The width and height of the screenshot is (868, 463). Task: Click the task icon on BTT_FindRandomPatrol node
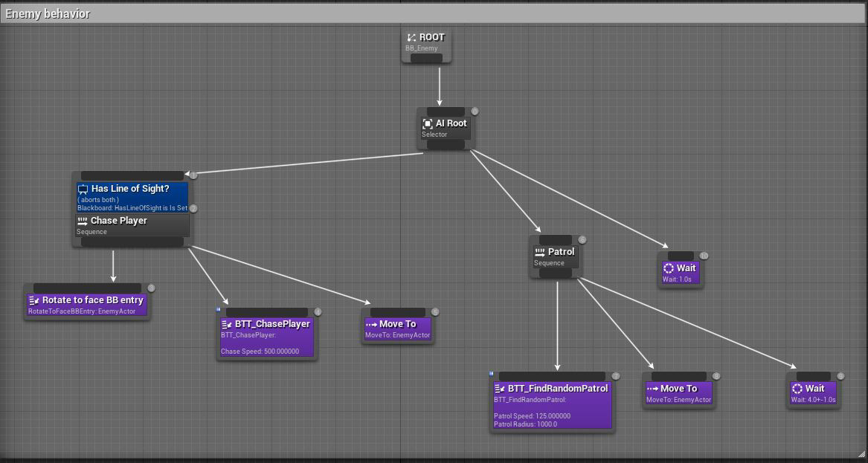[500, 388]
